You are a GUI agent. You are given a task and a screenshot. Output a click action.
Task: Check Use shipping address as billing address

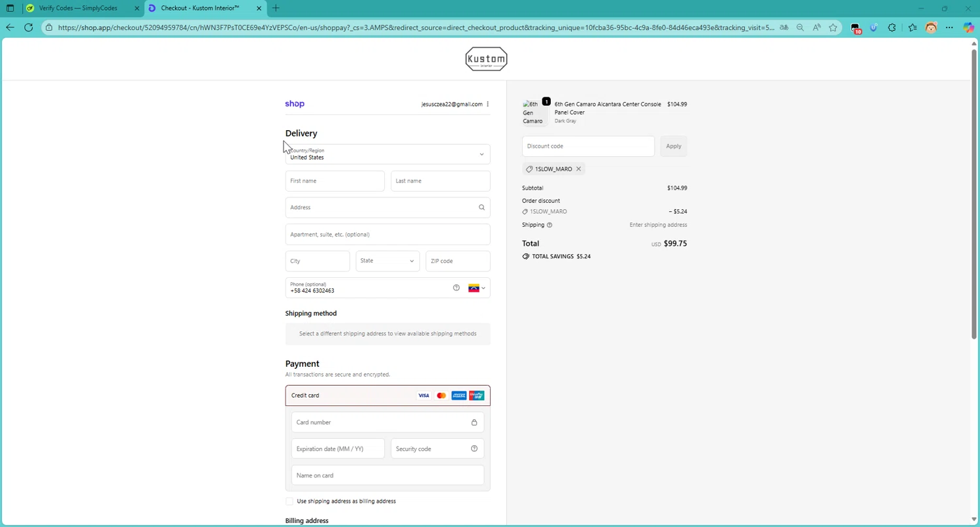[289, 501]
